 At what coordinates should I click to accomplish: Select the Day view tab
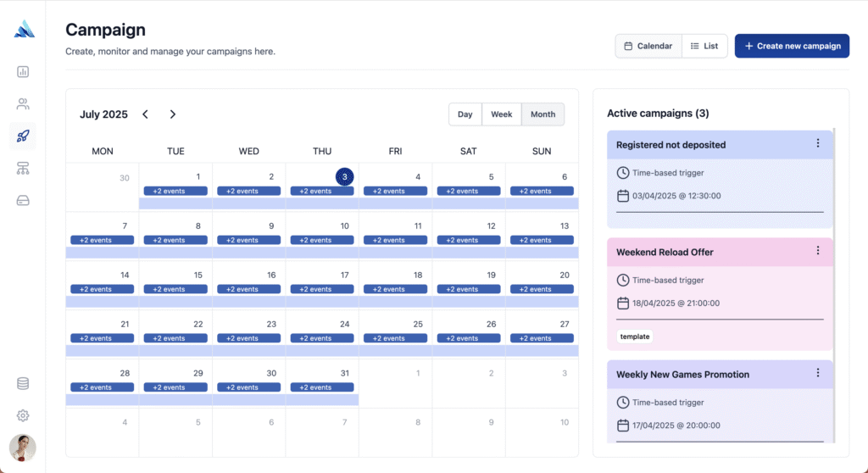coord(465,114)
